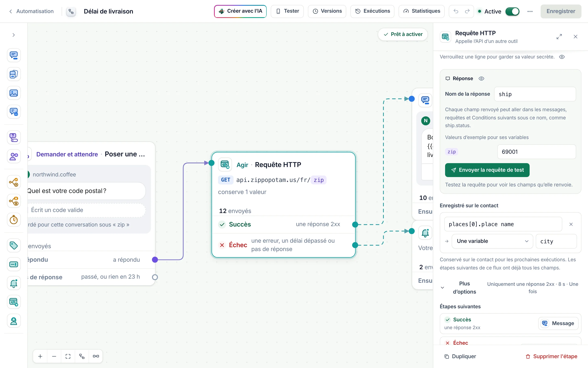The width and height of the screenshot is (588, 368).
Task: Select the notification bell step icon in sidebar
Action: pyautogui.click(x=14, y=283)
